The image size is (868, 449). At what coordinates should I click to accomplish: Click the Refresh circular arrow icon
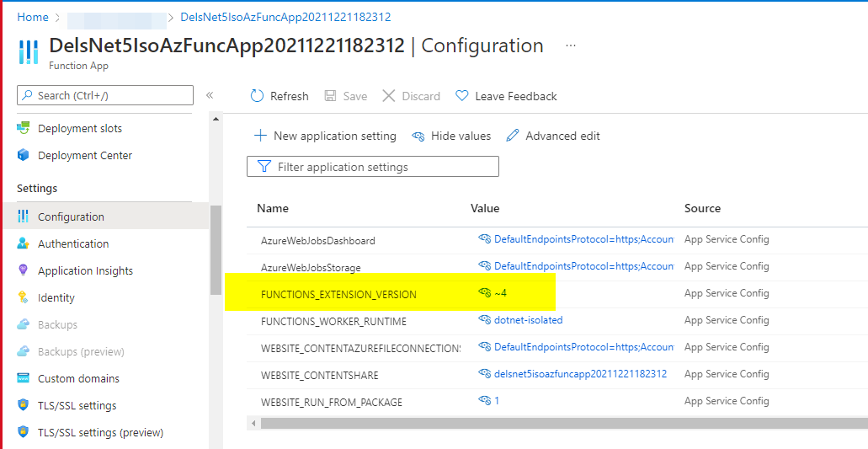pos(257,96)
